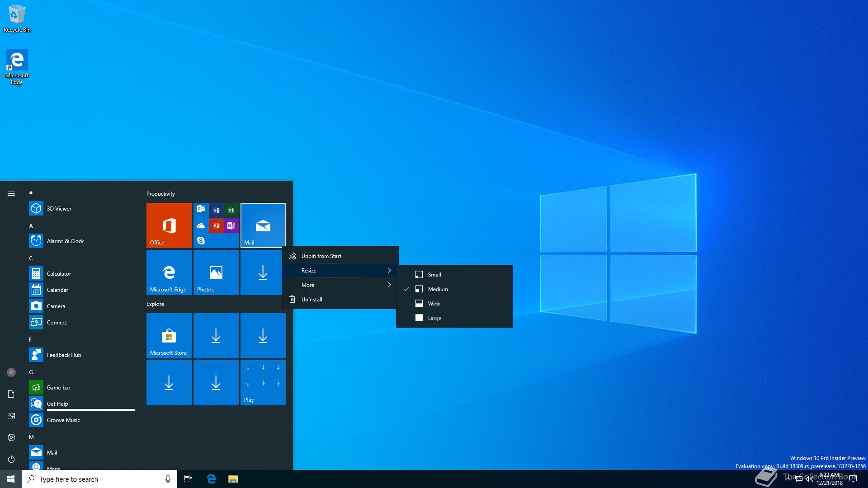
Task: Open user account icon in Start sidebar
Action: tap(11, 372)
